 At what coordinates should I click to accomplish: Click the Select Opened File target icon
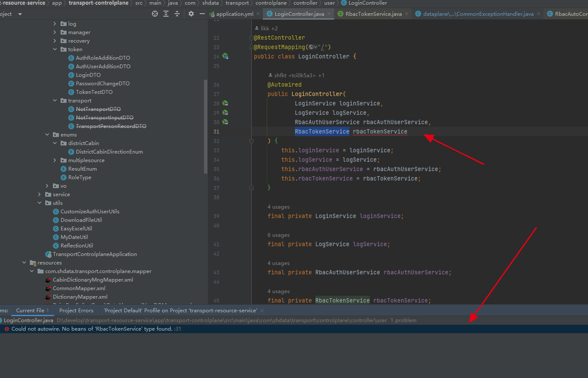click(154, 13)
